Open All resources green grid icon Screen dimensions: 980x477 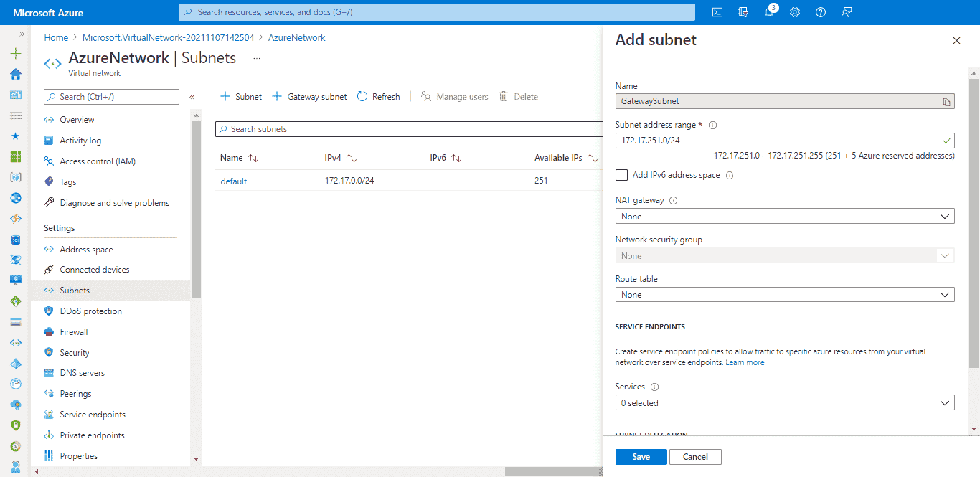[x=16, y=156]
